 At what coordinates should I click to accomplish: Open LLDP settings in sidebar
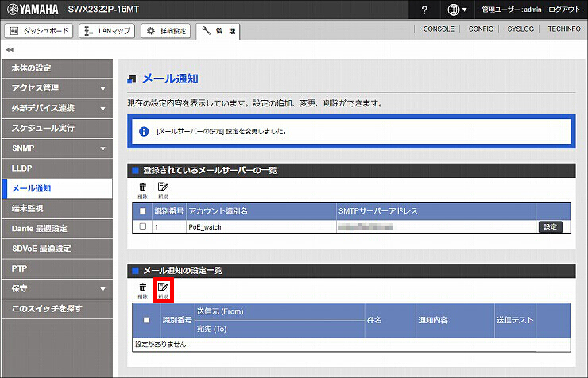pos(57,168)
